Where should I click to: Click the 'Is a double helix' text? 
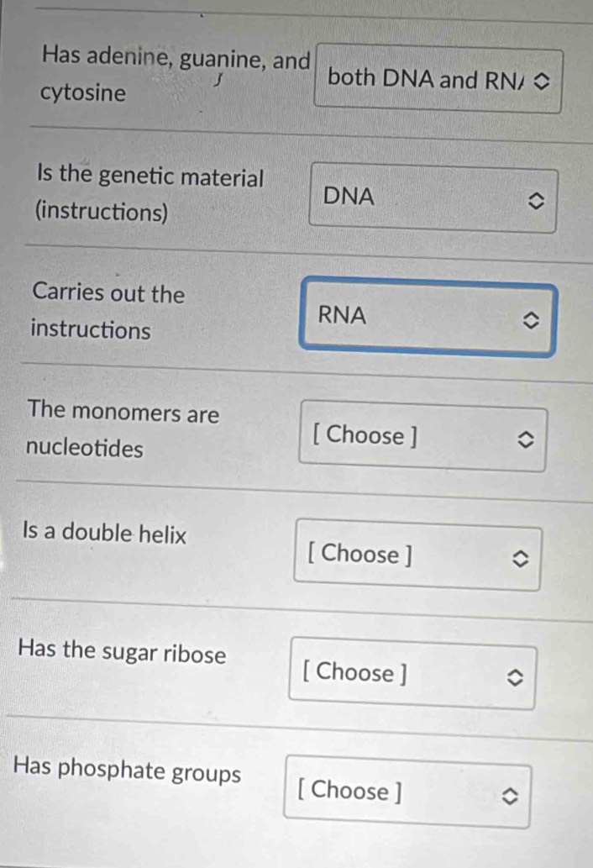[x=104, y=533]
